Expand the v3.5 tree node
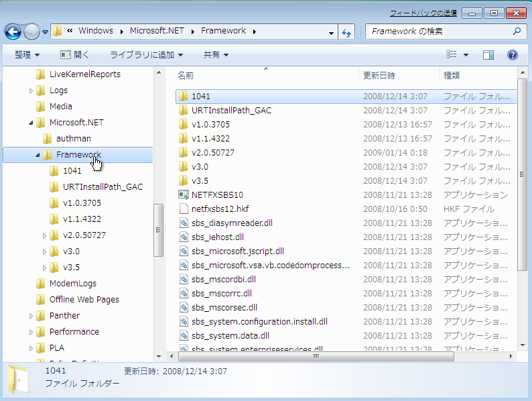Screen dimensions: 532x401 pyautogui.click(x=44, y=268)
